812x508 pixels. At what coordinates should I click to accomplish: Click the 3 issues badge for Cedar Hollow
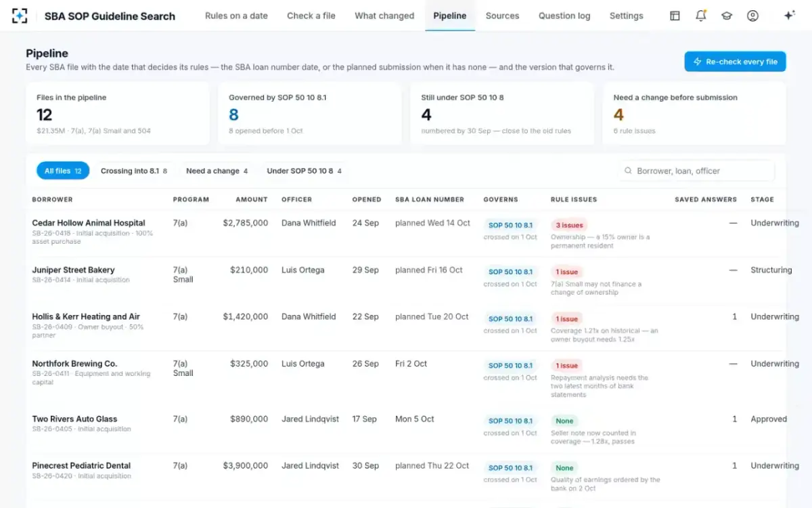click(x=568, y=225)
